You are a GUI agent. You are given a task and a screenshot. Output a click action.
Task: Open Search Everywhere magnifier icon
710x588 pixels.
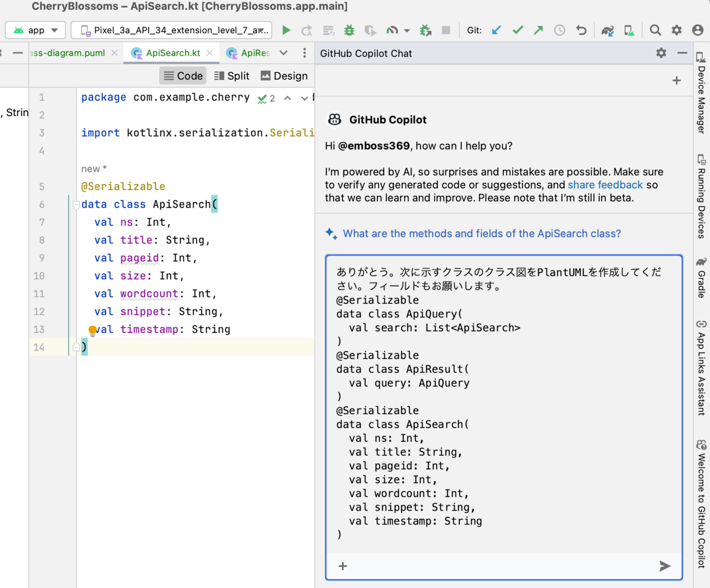[x=655, y=30]
